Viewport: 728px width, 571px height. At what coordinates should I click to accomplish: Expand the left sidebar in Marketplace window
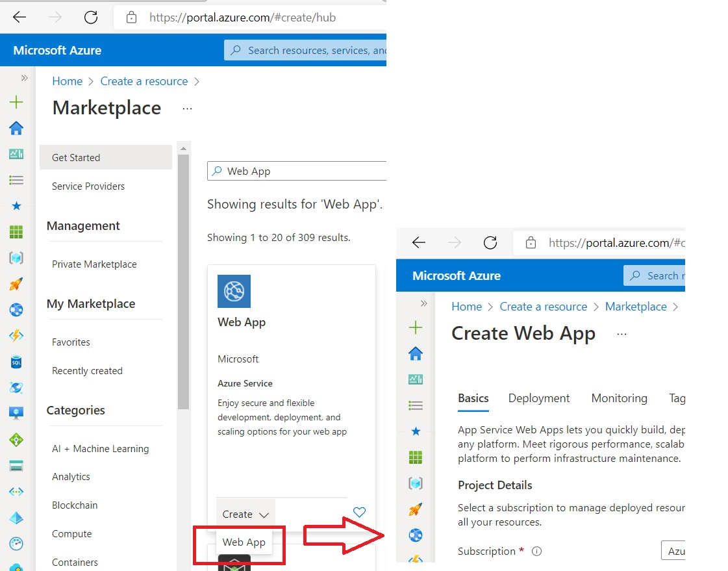[x=24, y=78]
